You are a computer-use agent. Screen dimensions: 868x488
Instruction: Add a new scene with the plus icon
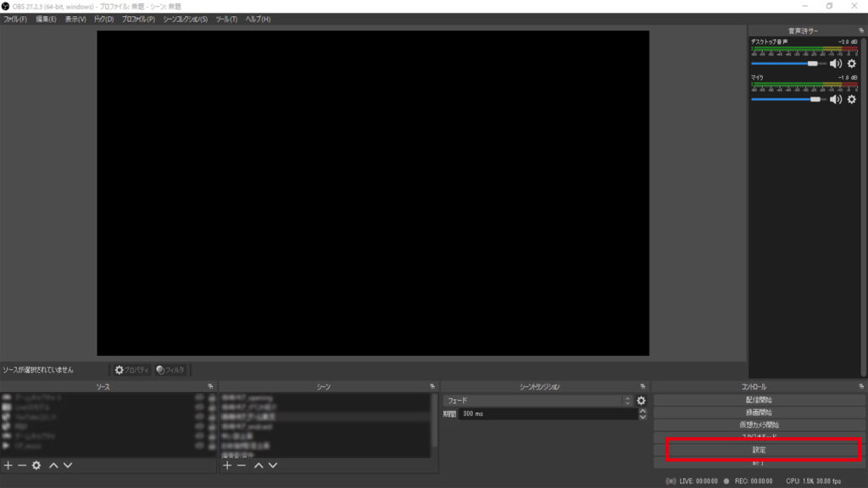[x=227, y=465]
